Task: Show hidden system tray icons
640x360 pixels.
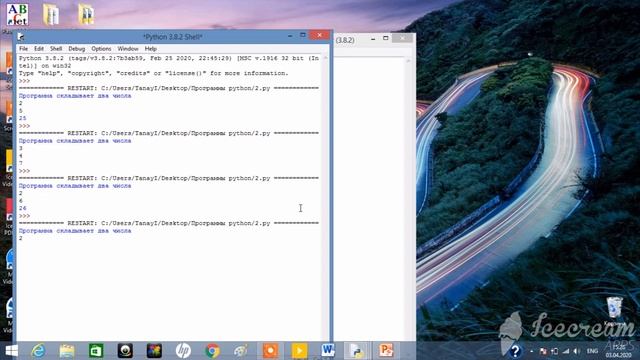Action: [531, 351]
